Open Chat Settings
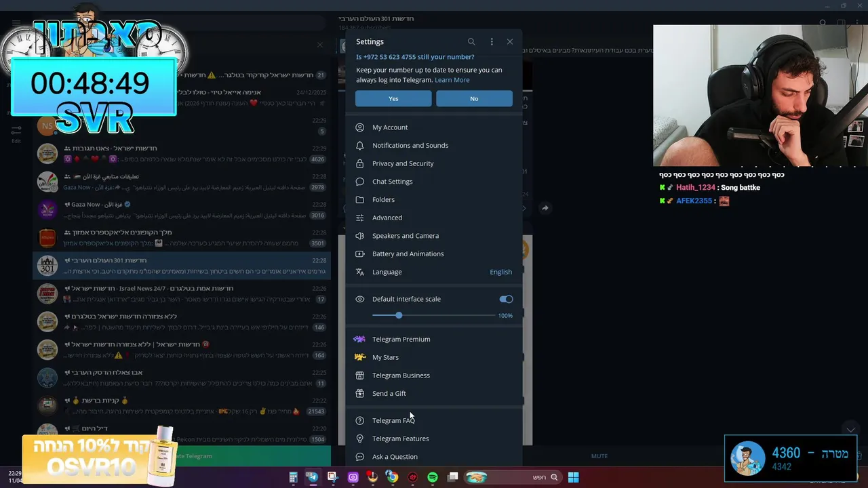Viewport: 868px width, 488px height. click(434, 182)
